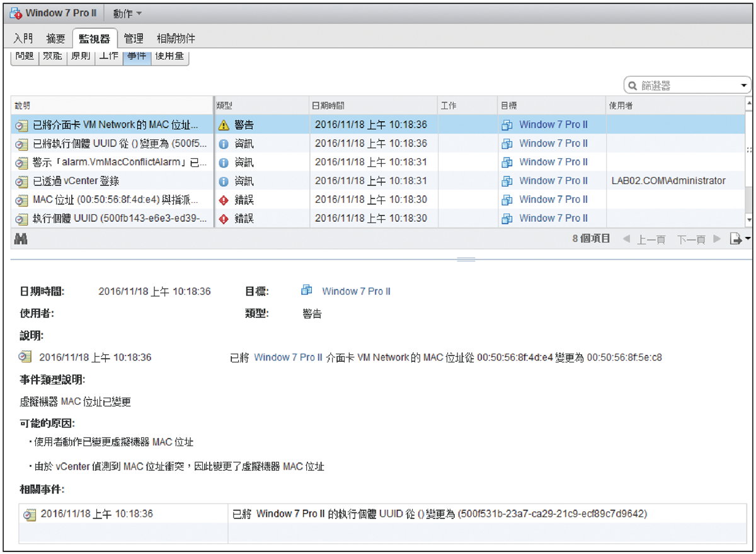Open Window 7 Pro II link in vCenter 登錄 row
The height and width of the screenshot is (554, 756).
coord(553,181)
